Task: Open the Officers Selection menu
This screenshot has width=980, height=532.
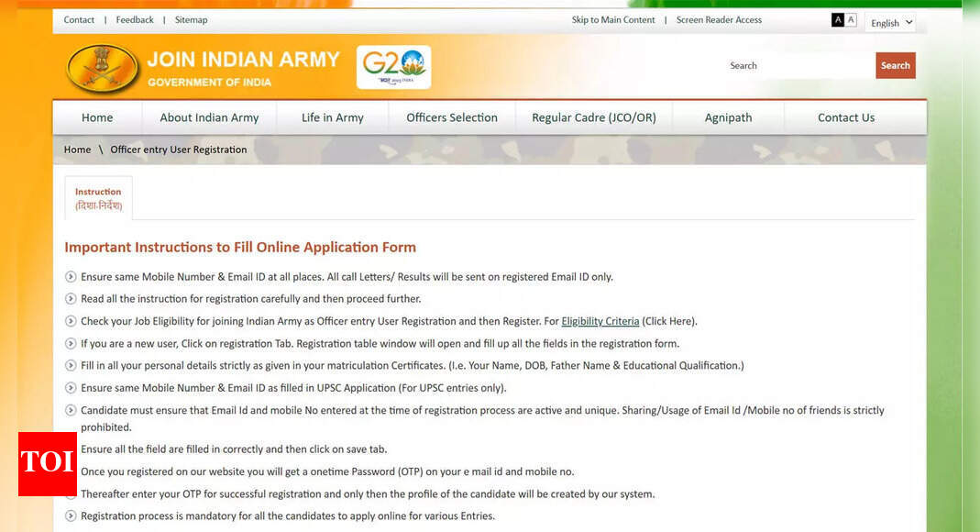Action: click(451, 117)
